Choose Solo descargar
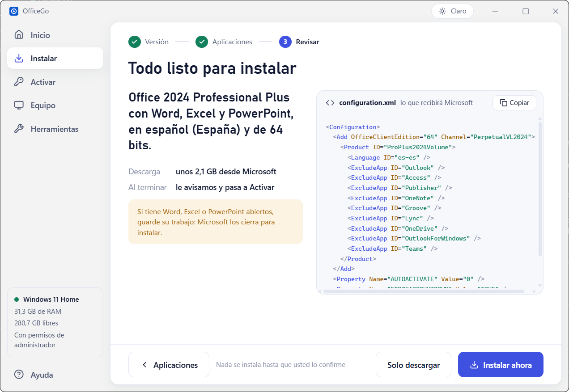The height and width of the screenshot is (392, 569). (x=413, y=365)
